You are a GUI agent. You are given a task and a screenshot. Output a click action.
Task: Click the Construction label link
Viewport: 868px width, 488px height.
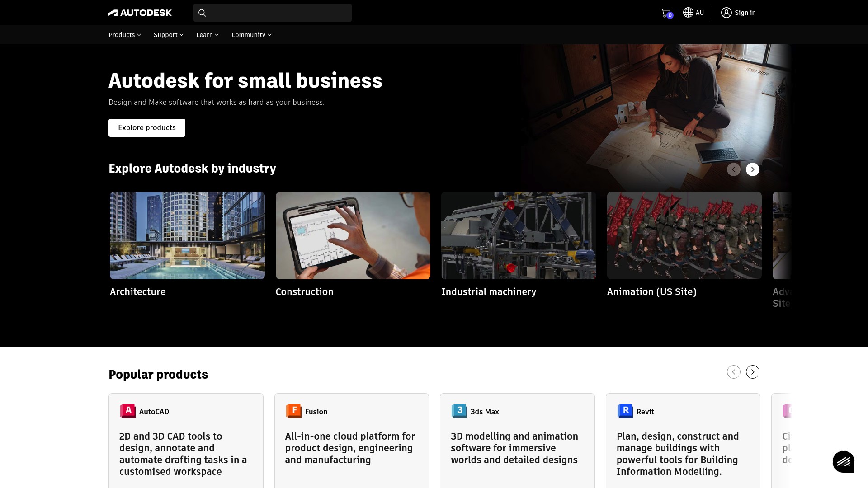(x=305, y=292)
